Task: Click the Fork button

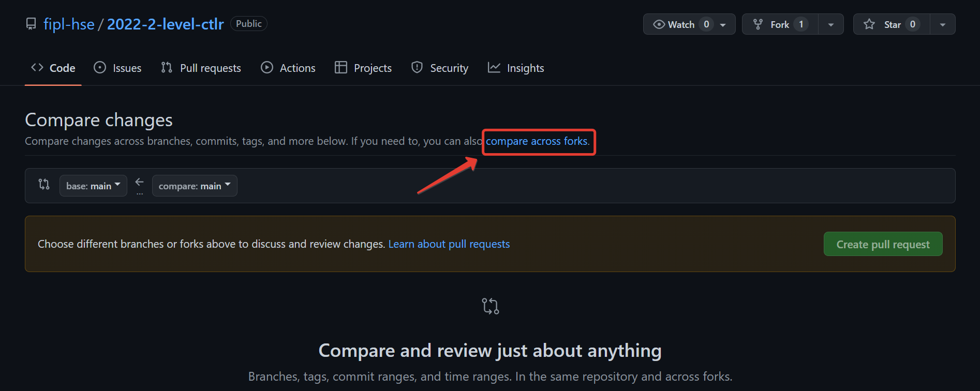Action: [x=780, y=24]
